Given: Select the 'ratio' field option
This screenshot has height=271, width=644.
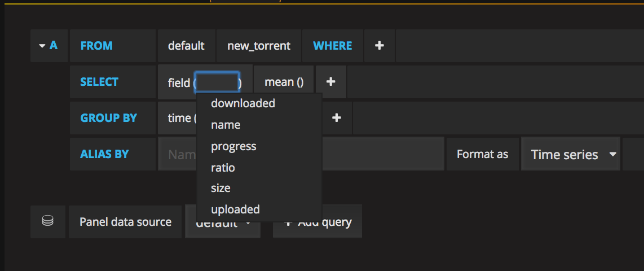Looking at the screenshot, I should point(223,168).
